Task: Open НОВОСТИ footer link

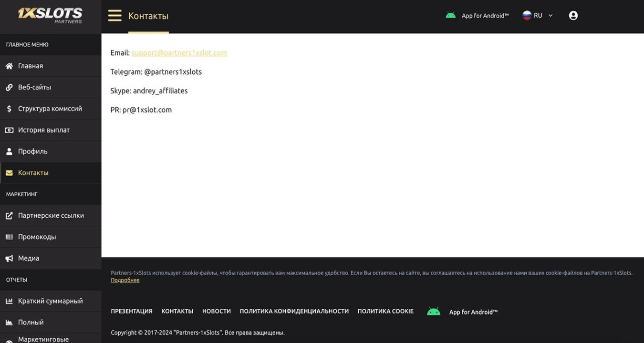Action: 217,311
